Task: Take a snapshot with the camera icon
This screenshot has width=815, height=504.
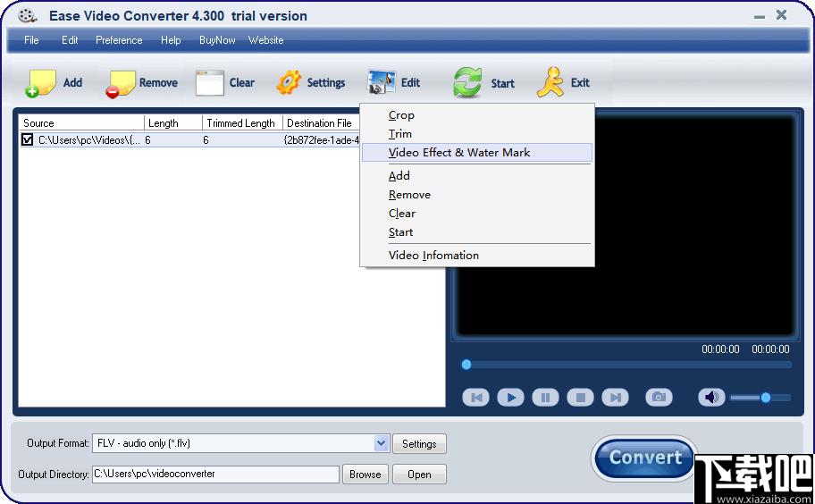Action: [659, 398]
